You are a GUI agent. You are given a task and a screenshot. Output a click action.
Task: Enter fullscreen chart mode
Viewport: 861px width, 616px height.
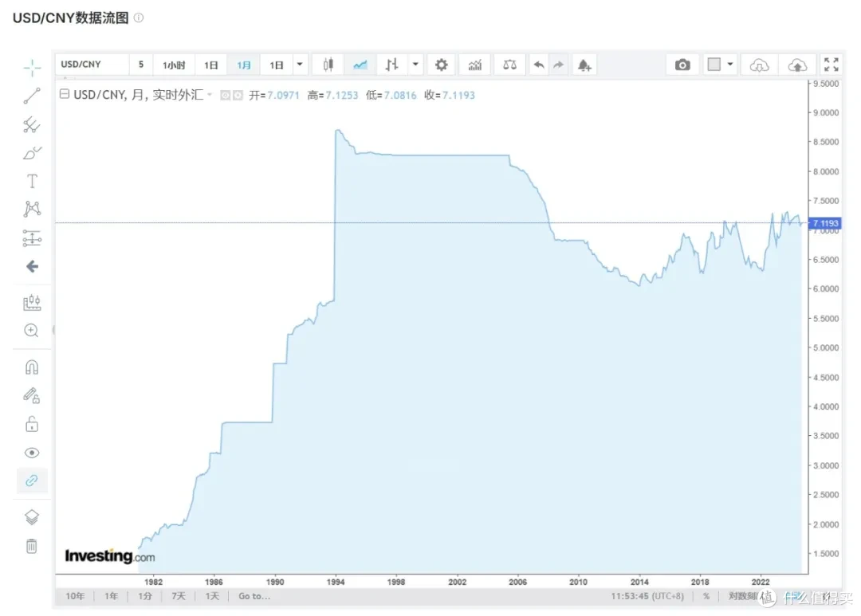pos(831,65)
